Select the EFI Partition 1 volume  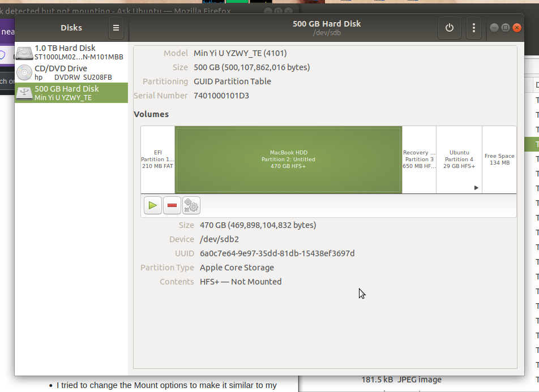[x=158, y=160]
